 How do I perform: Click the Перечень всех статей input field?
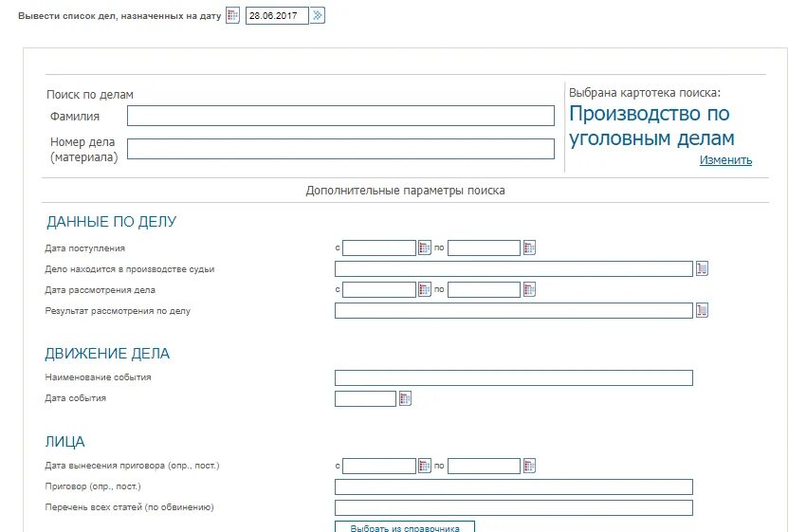point(514,508)
